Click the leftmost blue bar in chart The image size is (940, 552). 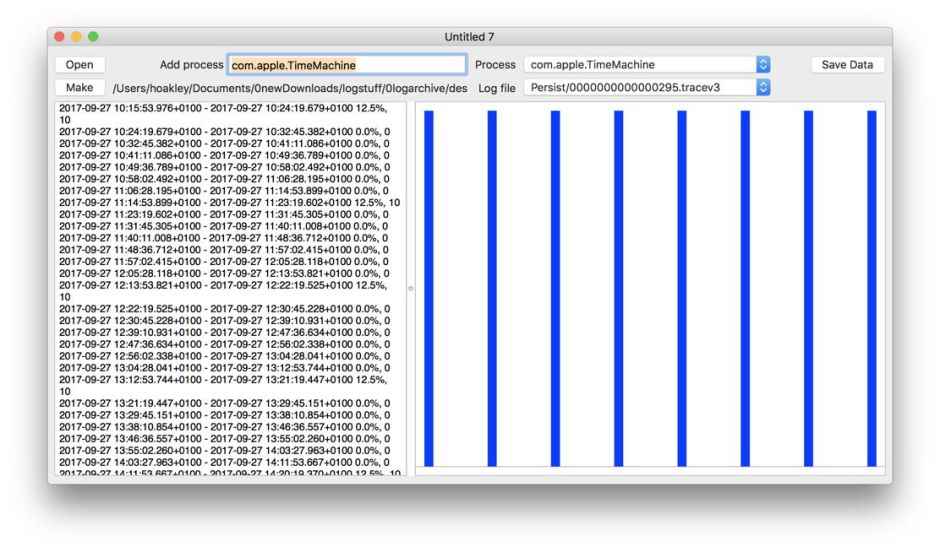coord(429,288)
